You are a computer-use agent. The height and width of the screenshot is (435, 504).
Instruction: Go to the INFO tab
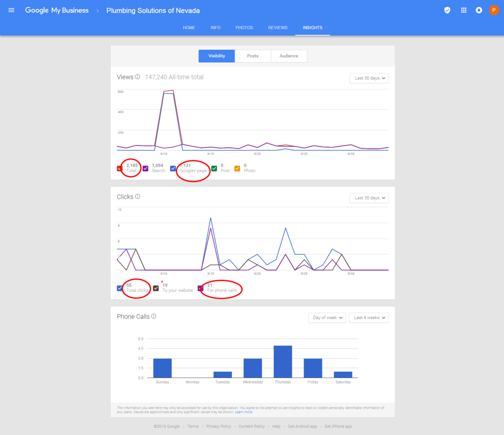click(x=216, y=28)
